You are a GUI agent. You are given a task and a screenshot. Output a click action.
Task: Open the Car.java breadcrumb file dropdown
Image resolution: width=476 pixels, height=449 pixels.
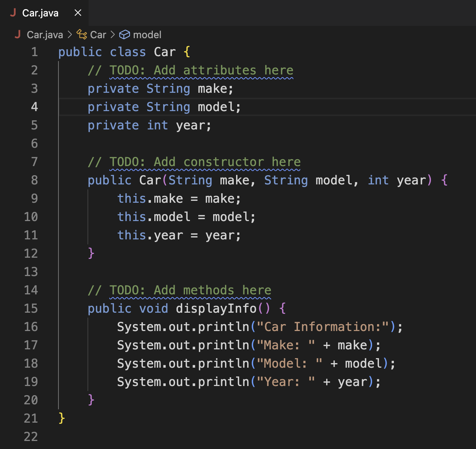(44, 34)
